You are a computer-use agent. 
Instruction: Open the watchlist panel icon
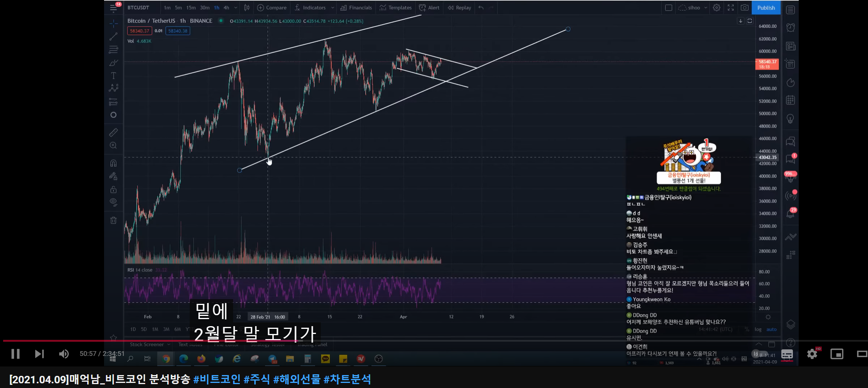coord(791,10)
